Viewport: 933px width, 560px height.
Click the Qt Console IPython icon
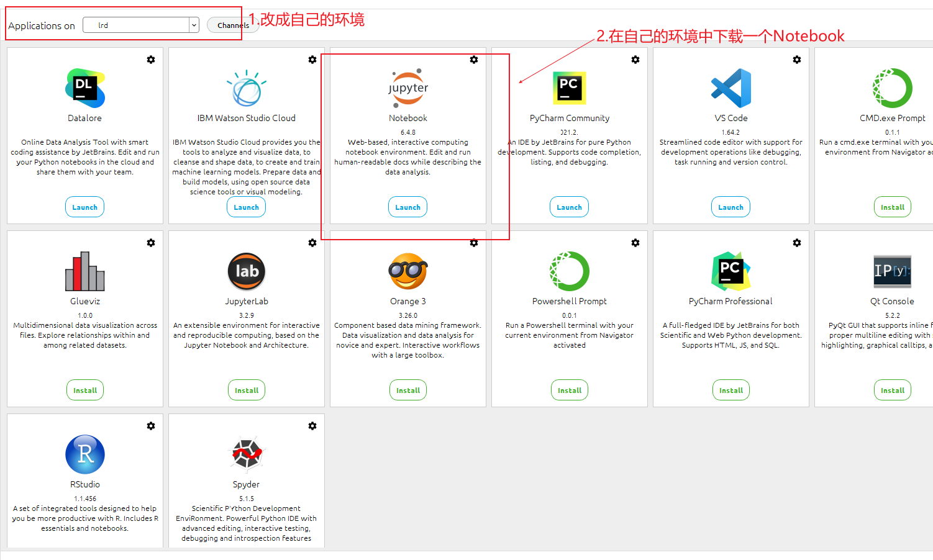[893, 271]
